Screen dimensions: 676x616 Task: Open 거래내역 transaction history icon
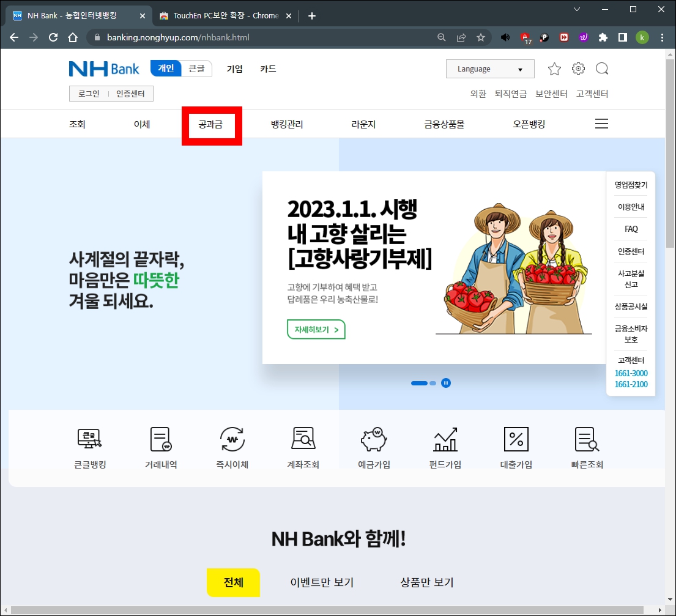(x=160, y=445)
